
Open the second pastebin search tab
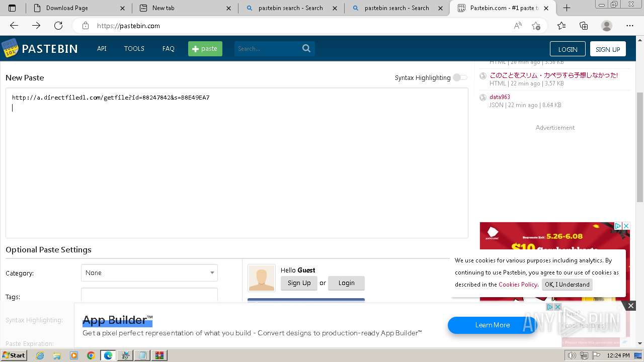396,8
